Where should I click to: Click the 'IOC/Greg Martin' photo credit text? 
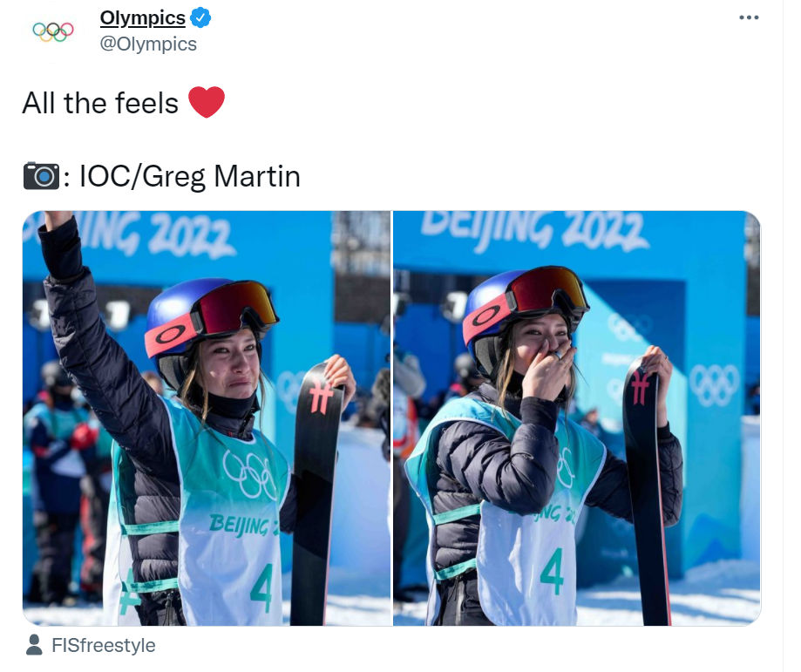click(x=189, y=177)
